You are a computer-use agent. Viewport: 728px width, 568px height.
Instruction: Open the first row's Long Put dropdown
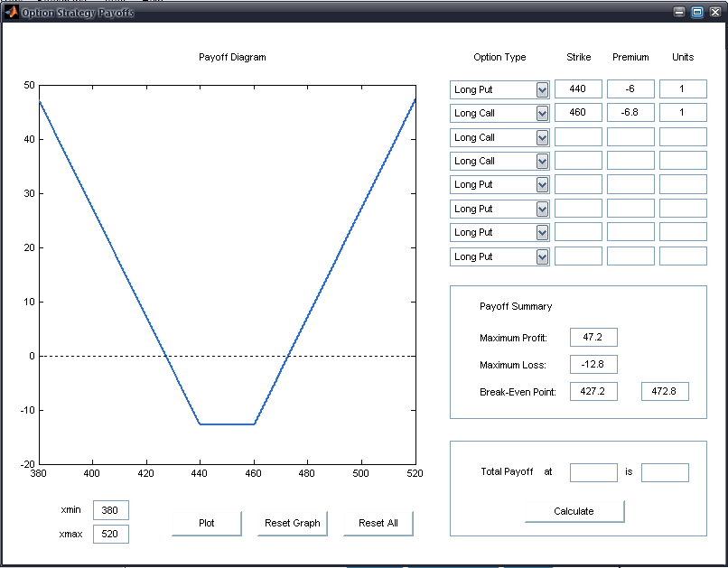point(499,89)
